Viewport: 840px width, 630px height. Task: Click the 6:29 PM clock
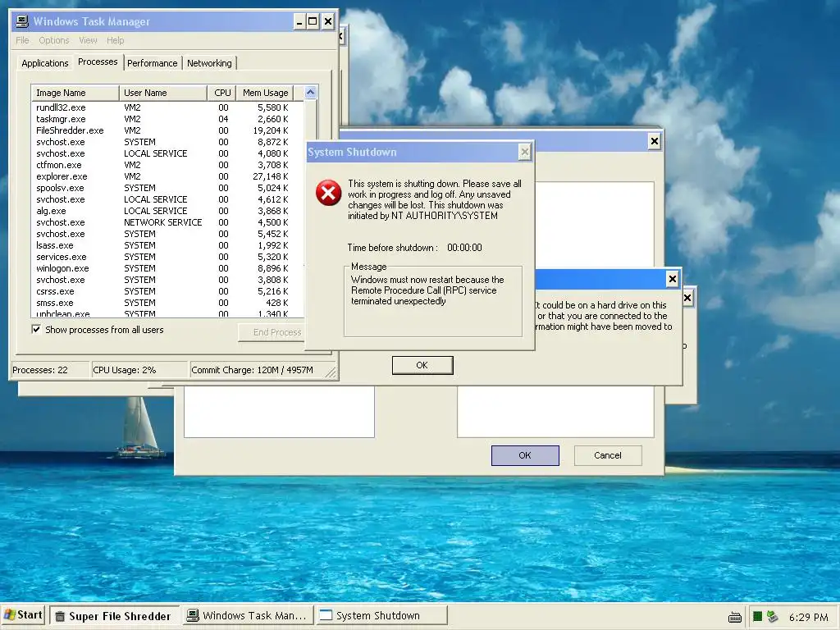(808, 617)
